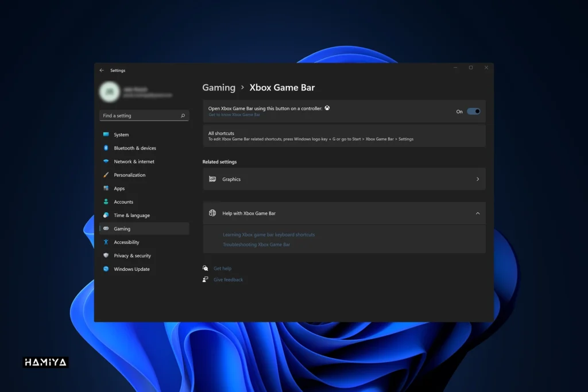Click the Graphics card icon
Screen dimensions: 588x392
tap(212, 179)
